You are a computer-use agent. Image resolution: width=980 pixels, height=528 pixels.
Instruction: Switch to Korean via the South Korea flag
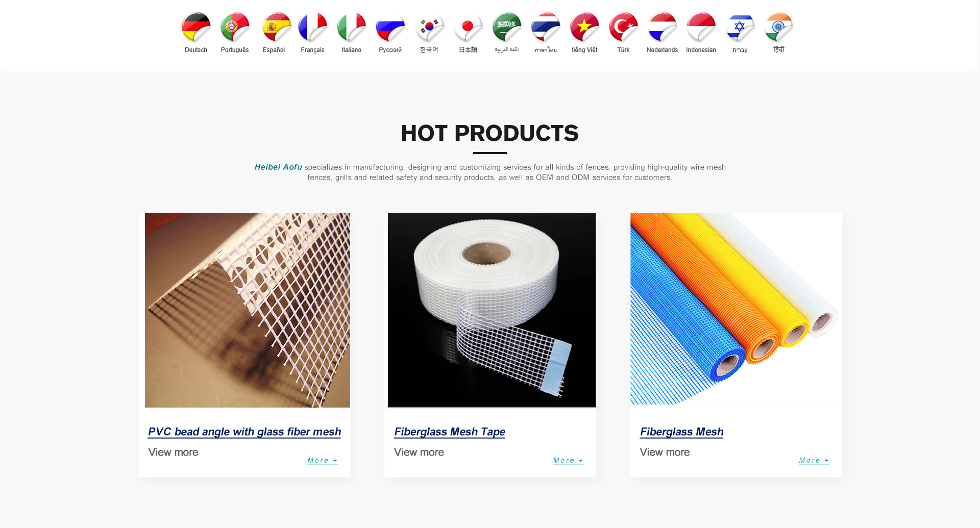[429, 27]
